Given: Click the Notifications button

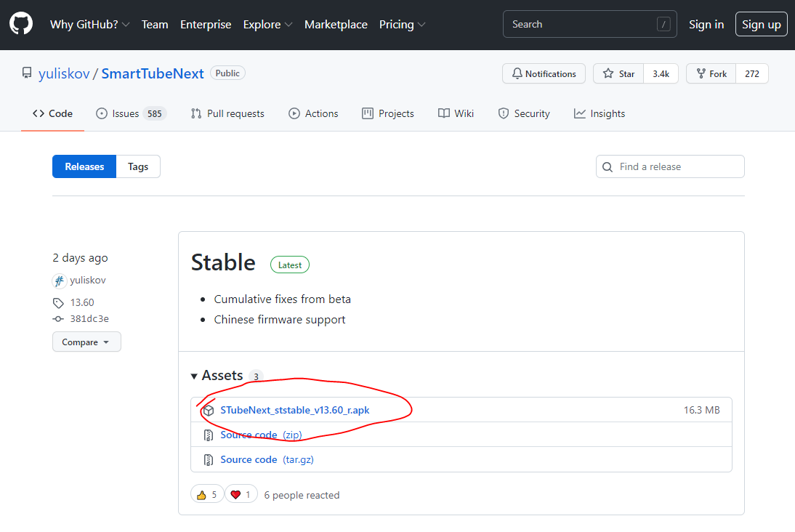Looking at the screenshot, I should [x=544, y=73].
